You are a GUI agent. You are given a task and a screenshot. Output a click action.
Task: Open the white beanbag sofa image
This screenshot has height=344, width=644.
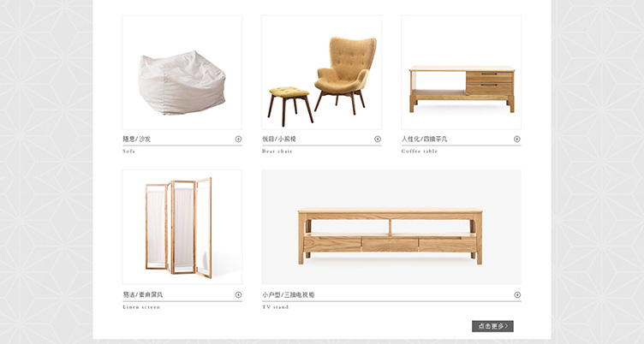pyautogui.click(x=182, y=72)
